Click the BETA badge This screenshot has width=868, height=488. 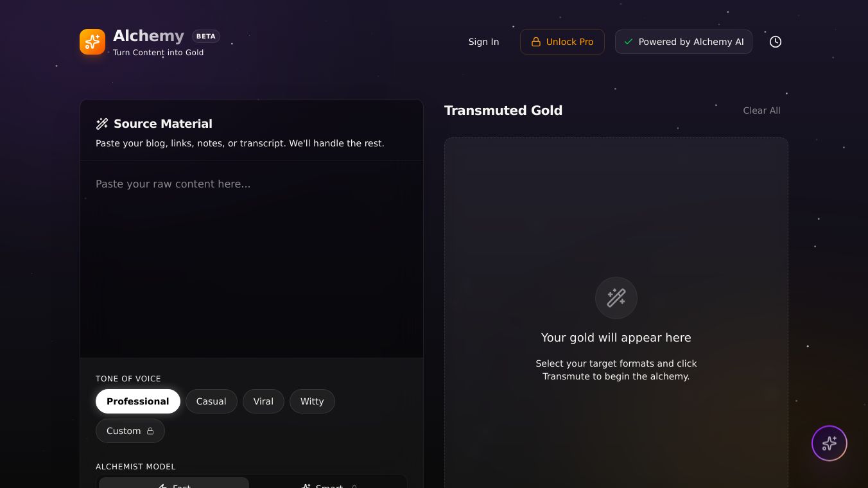206,37
